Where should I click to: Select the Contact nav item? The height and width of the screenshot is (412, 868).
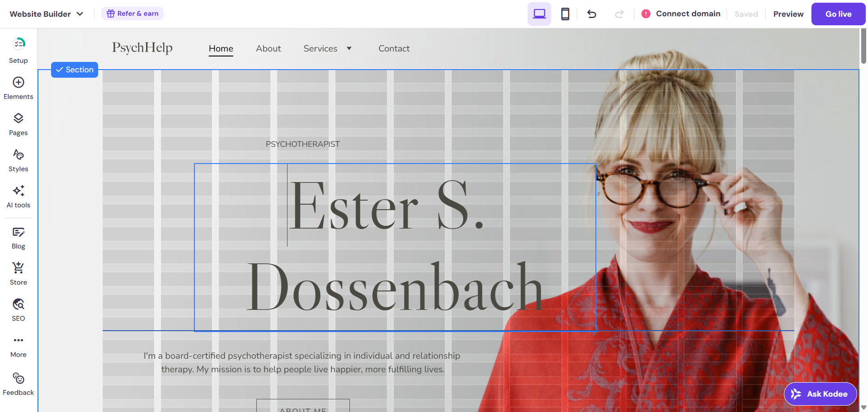click(394, 48)
